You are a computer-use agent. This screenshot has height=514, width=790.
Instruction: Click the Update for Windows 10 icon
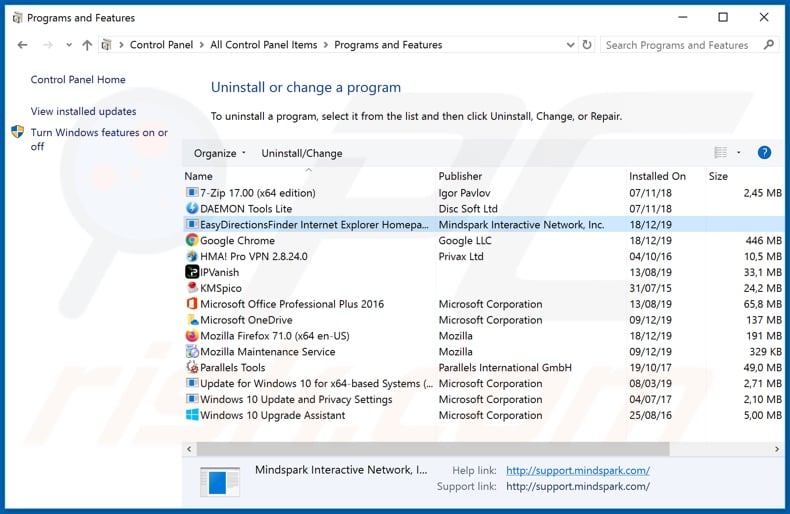192,383
